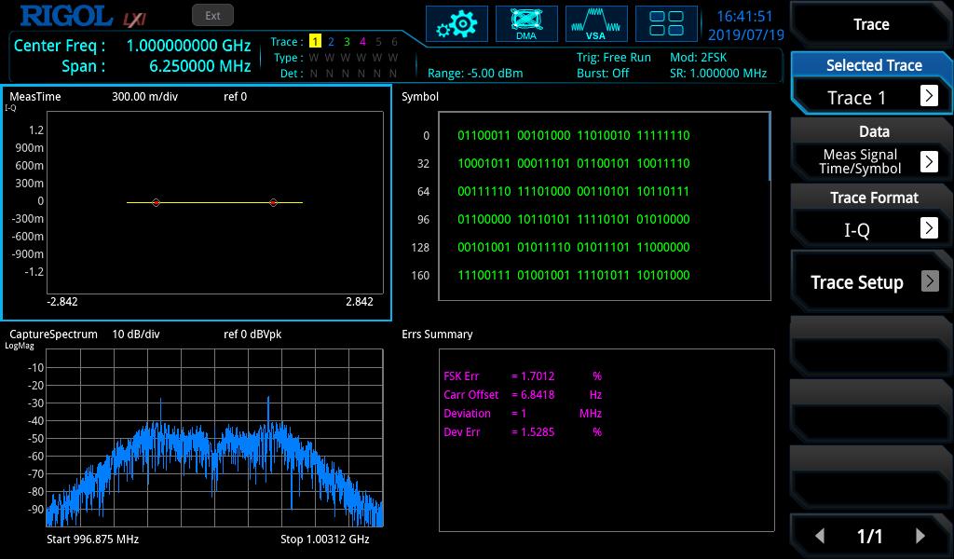
Task: Select trace number 5
Action: click(x=378, y=41)
